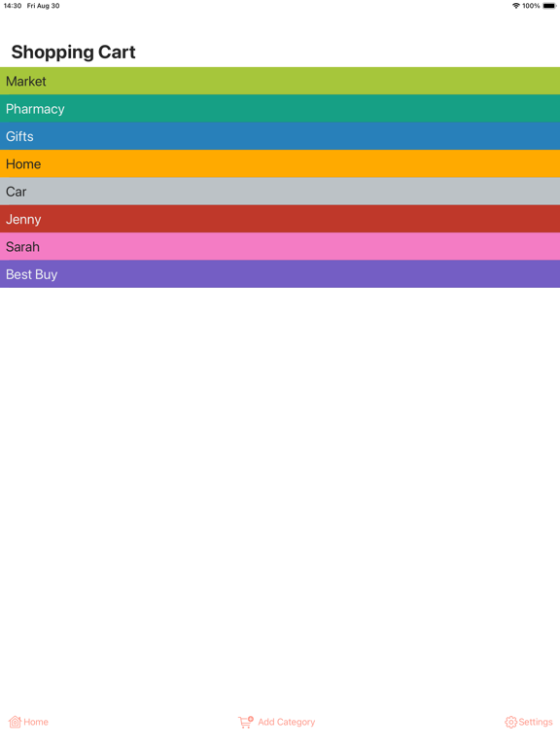Tap the house icon in tab bar
Screen dimensions: 560x747
coord(15,722)
